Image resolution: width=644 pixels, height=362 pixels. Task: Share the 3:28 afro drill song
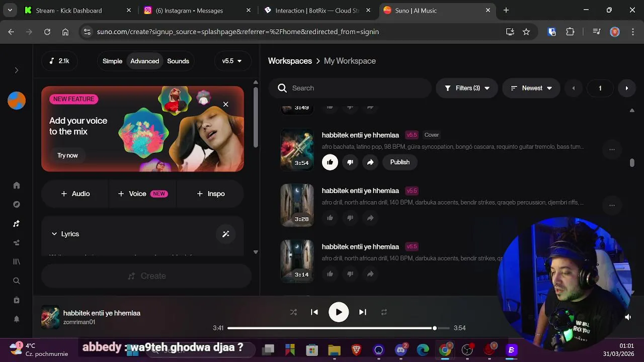pos(370,218)
